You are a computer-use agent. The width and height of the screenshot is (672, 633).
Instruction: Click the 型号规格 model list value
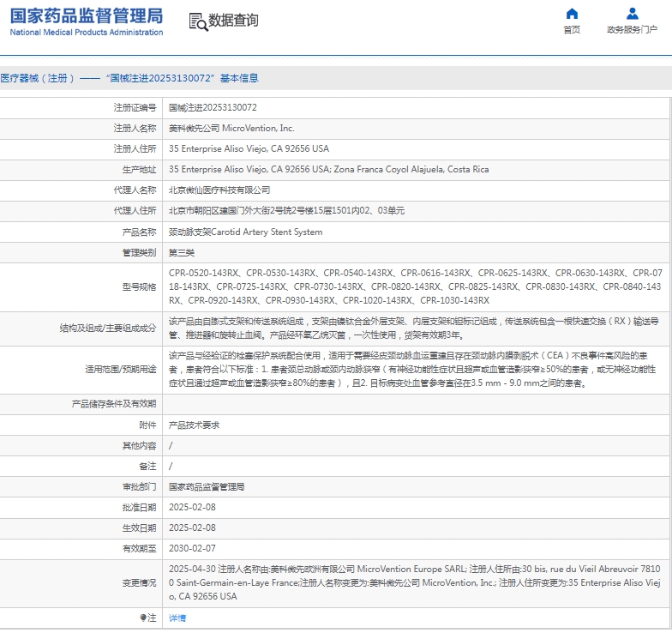click(x=415, y=286)
